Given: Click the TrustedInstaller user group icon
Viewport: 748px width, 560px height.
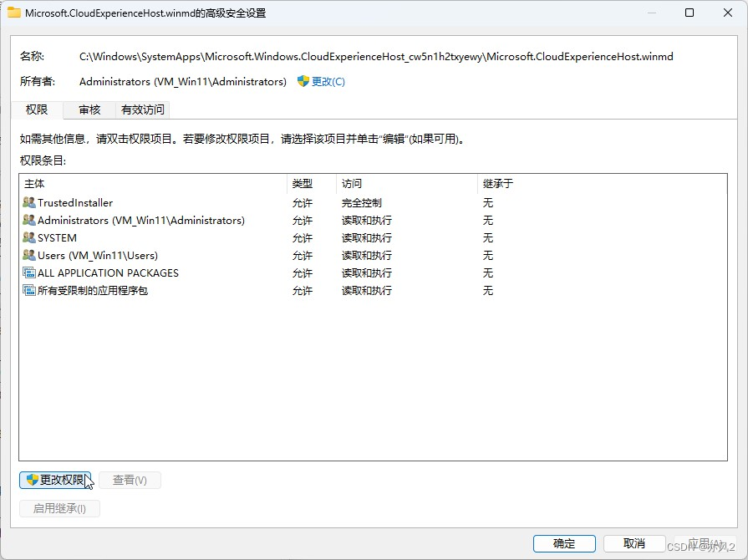Looking at the screenshot, I should point(29,202).
